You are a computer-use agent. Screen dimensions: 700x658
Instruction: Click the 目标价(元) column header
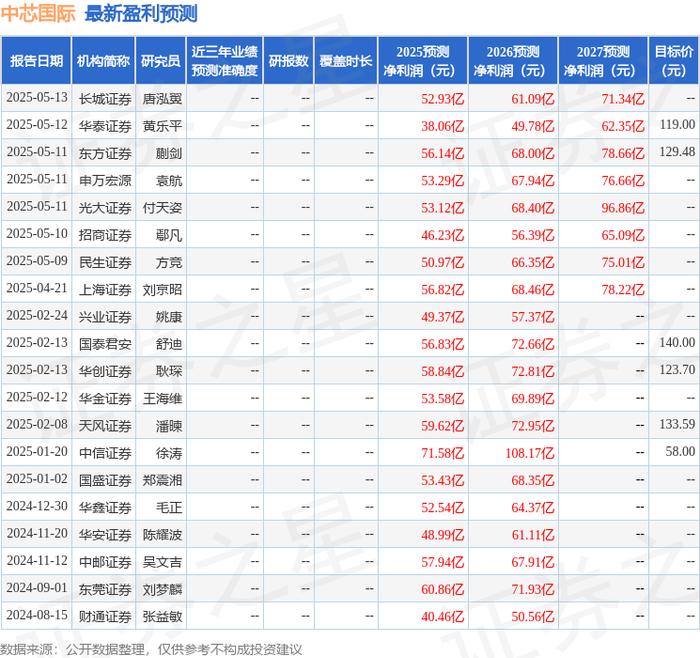pyautogui.click(x=674, y=61)
